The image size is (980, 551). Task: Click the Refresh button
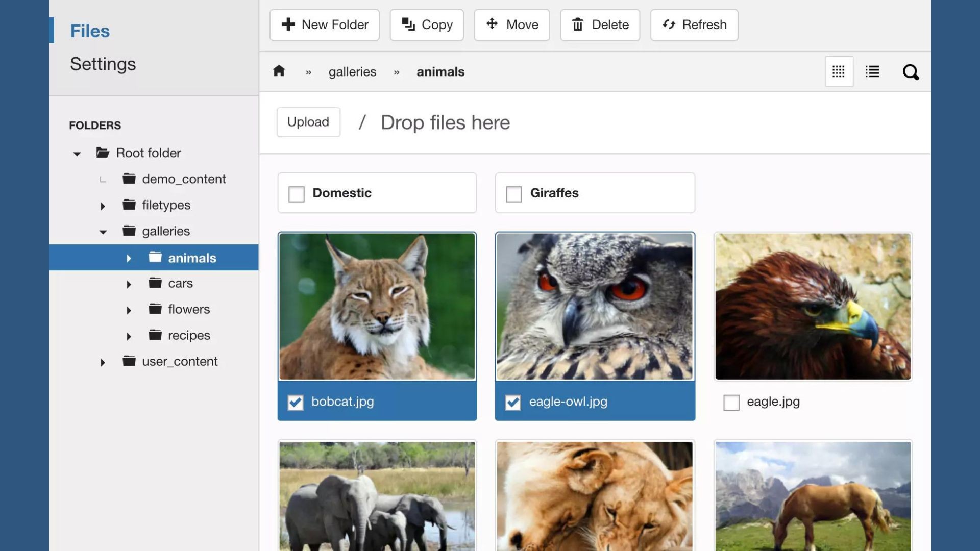tap(694, 24)
